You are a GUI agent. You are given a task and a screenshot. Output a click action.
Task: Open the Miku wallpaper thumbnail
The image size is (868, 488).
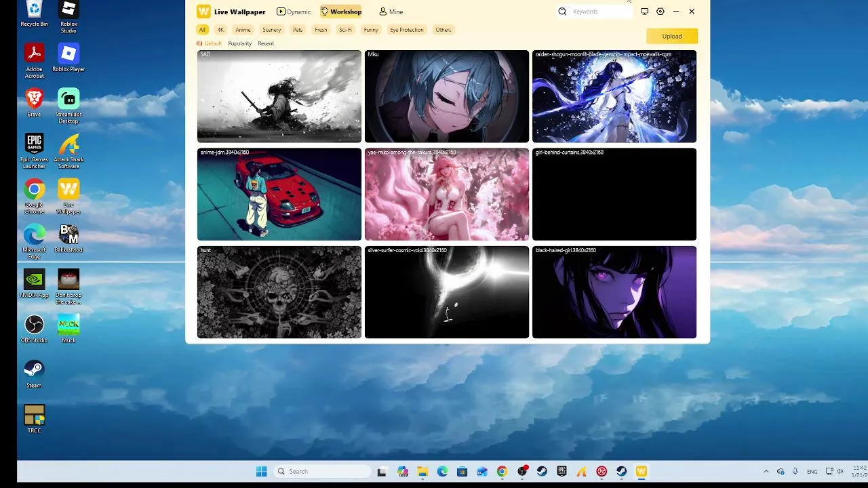point(447,96)
